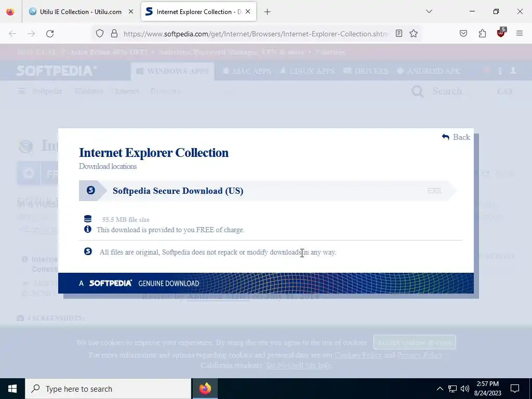
Task: Click the info icon near FREE notice
Action: [88, 229]
